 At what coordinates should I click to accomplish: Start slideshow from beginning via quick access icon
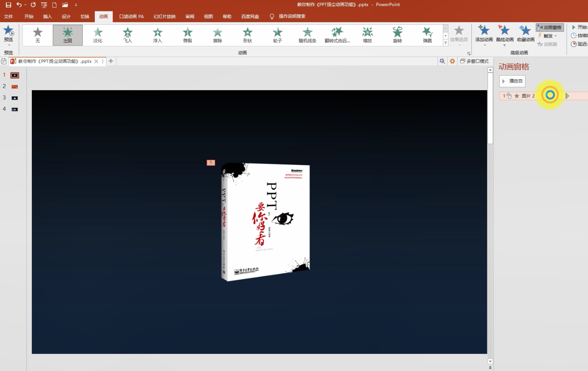point(44,5)
